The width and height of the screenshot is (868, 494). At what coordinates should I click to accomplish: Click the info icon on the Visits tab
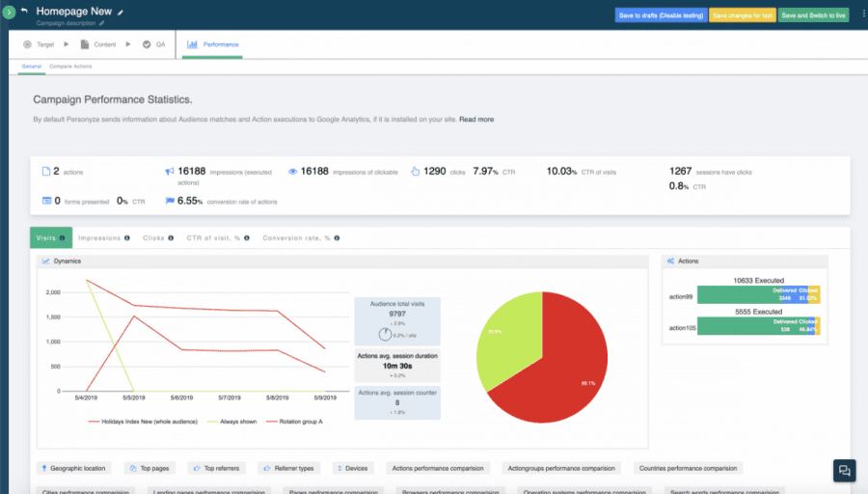[63, 237]
